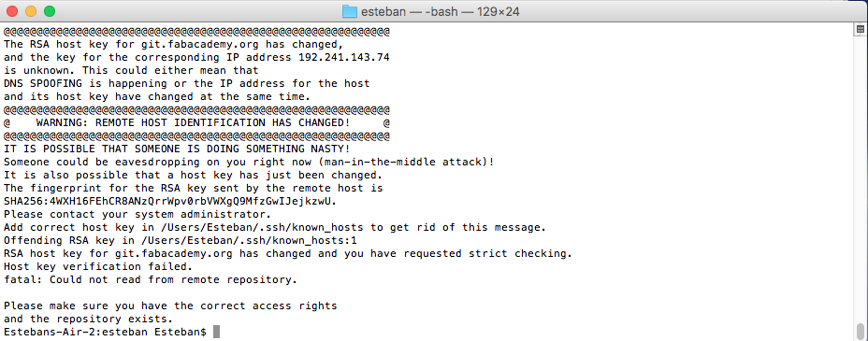
Task: Click the known_hosts:1 offending key path
Action: 245,240
